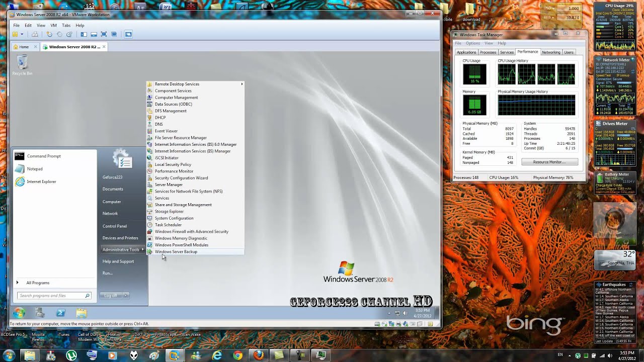
Task: Open Server Manager icon in guest taskbar
Action: pyautogui.click(x=40, y=313)
